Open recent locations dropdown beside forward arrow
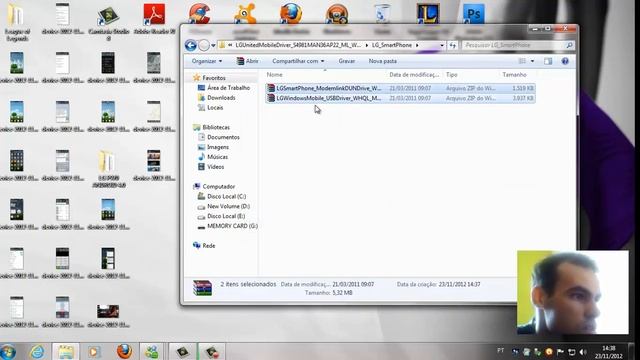Viewport: 640px width, 360px height. tap(213, 46)
